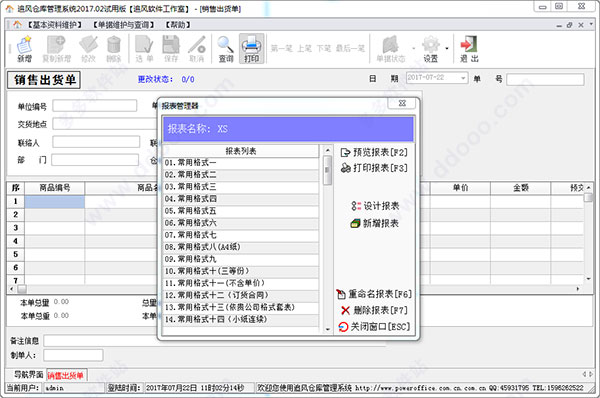Viewport: 600px width, 398px height.
Task: Switch to the 导航界面 tab
Action: (x=28, y=375)
